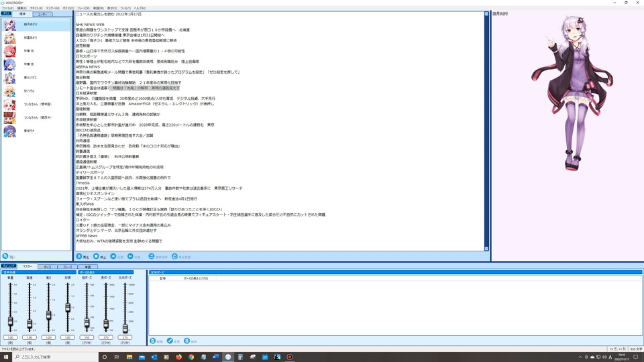Click the 話速 value input field
The height and width of the screenshot is (362, 644).
(x=30, y=337)
